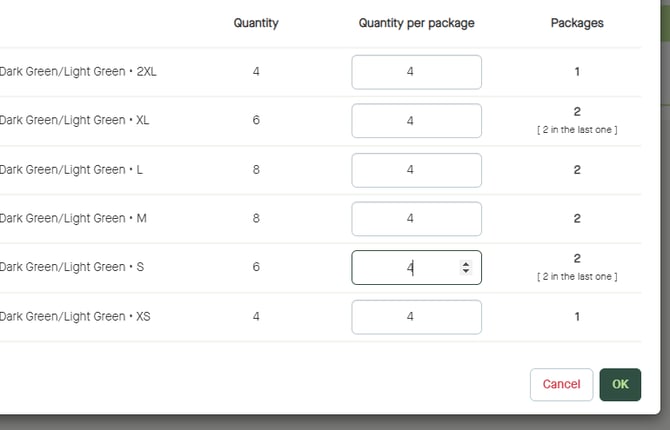Viewport: 670px width, 430px height.
Task: Click the up arrow of the S row quantity stepper
Action: click(x=465, y=264)
